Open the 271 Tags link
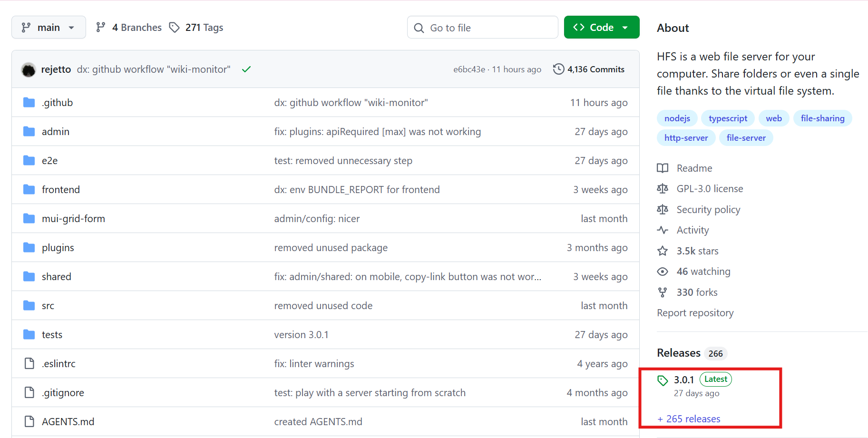 pyautogui.click(x=196, y=28)
